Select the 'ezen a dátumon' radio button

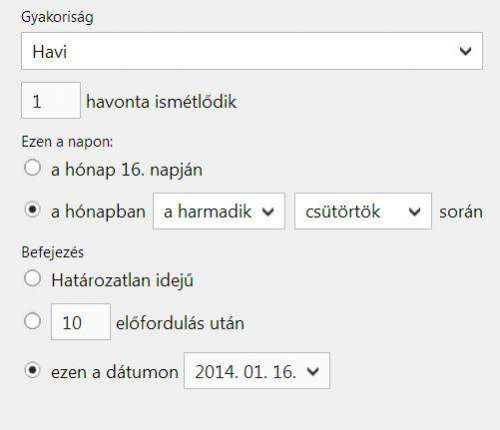33,370
